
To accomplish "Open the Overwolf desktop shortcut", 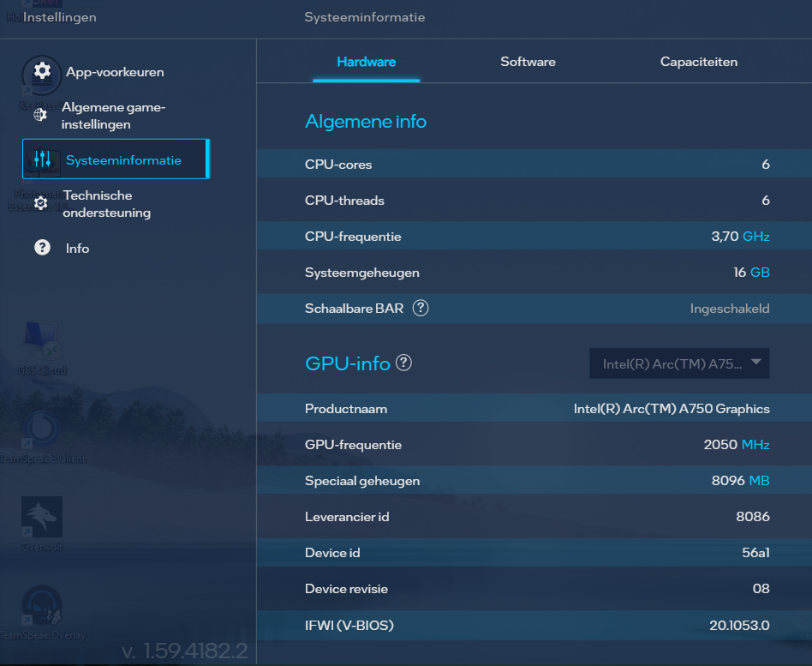I will pos(42,524).
